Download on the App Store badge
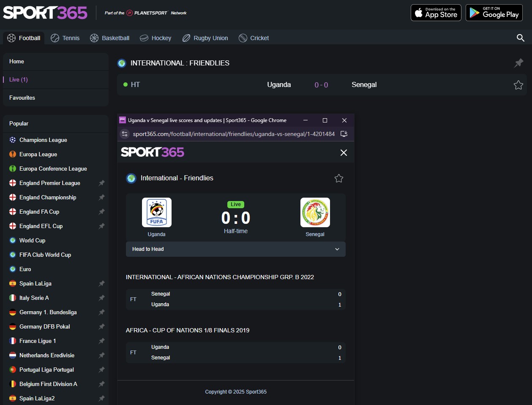The height and width of the screenshot is (405, 532). click(x=436, y=13)
